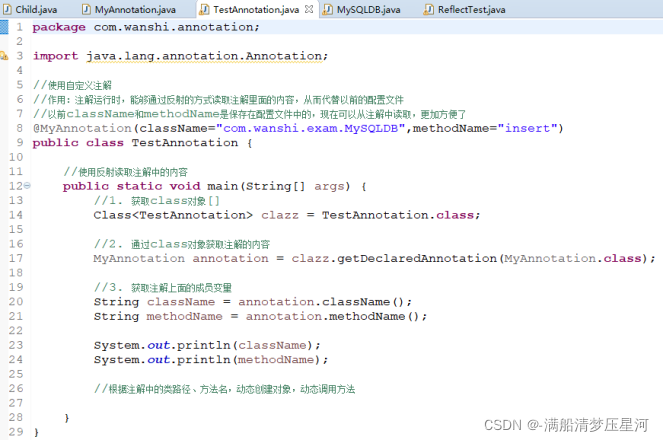Click line number 29 in the gutter
Viewport: 664px width, 441px height.
16,432
